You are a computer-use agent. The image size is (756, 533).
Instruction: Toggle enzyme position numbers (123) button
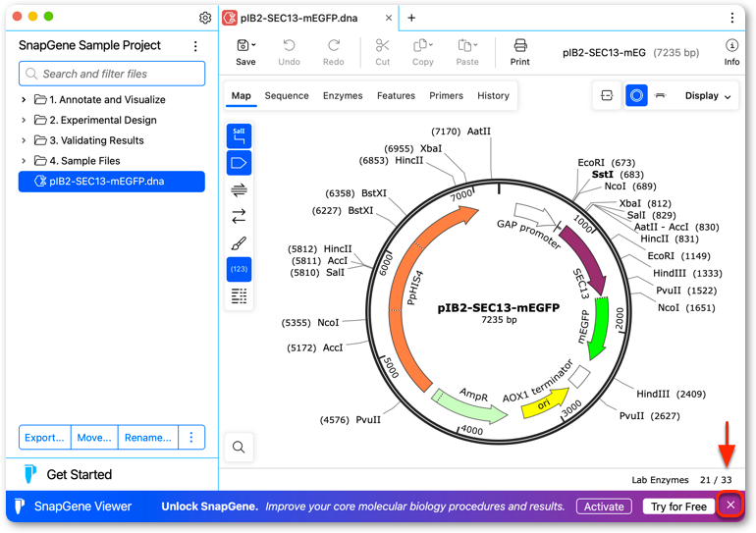tap(240, 269)
